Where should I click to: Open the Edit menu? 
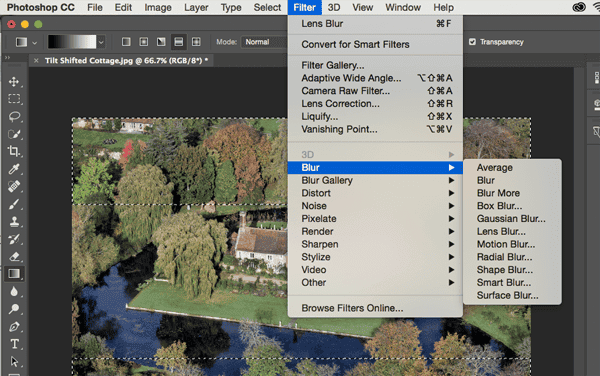(x=123, y=7)
